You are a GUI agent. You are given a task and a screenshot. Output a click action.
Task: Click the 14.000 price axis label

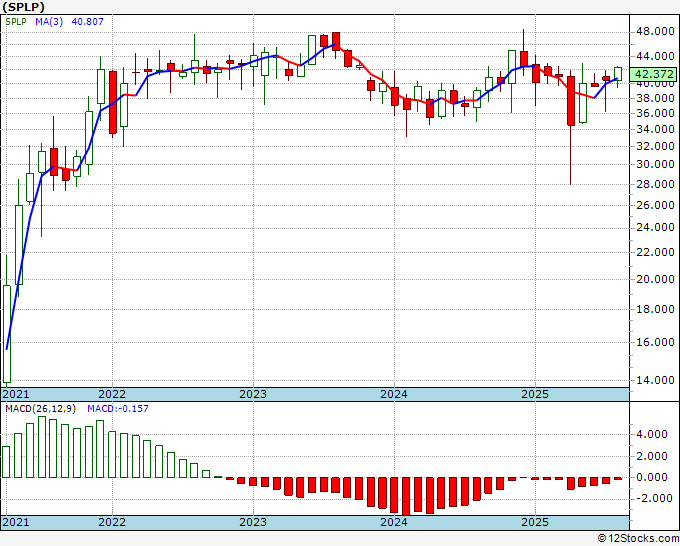point(655,380)
